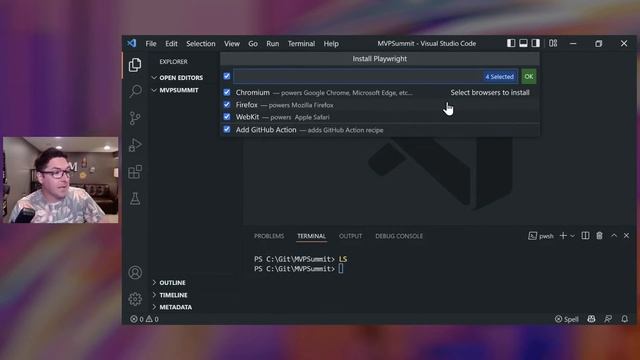Uncheck the Add GitHub Action checkbox

(227, 129)
